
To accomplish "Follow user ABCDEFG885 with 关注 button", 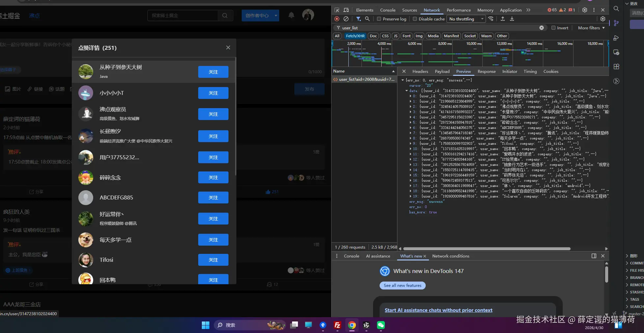I will coord(213,197).
